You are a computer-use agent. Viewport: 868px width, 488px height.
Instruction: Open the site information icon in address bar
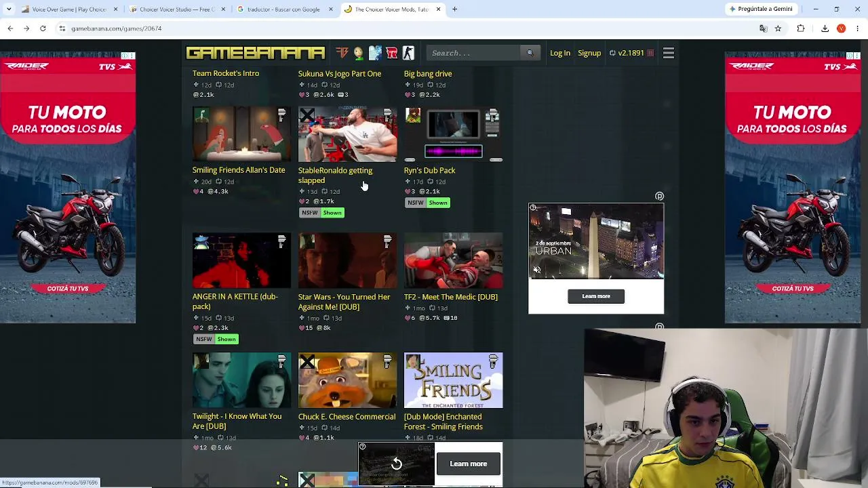(x=62, y=28)
